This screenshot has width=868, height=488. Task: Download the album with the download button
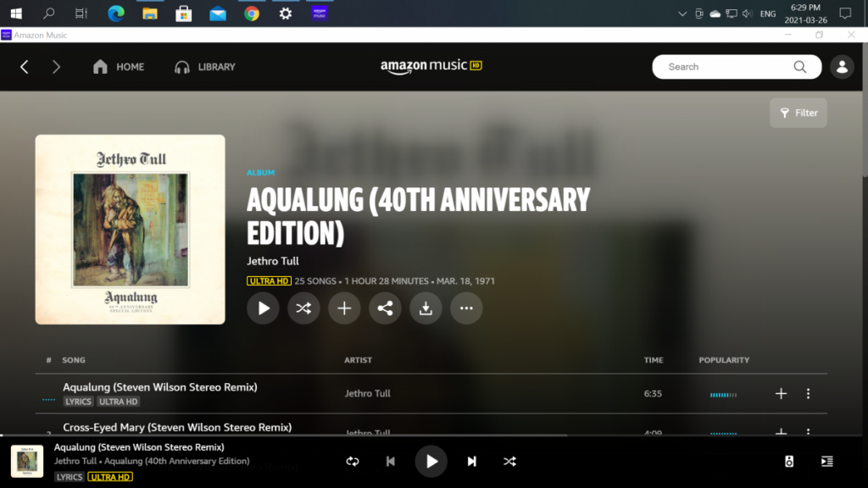(x=426, y=308)
